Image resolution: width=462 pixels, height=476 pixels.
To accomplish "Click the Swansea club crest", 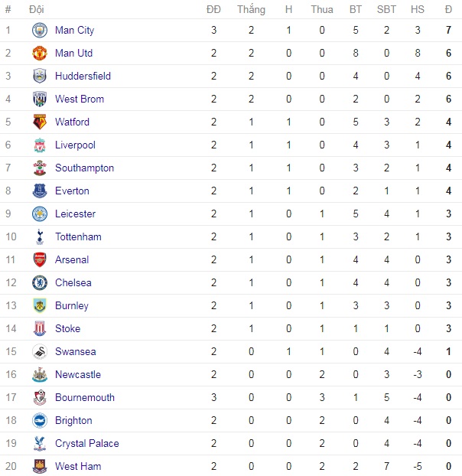I will click(x=40, y=351).
